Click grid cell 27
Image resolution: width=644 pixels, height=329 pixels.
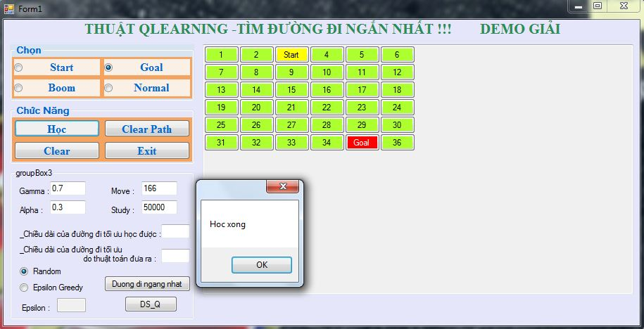point(291,124)
